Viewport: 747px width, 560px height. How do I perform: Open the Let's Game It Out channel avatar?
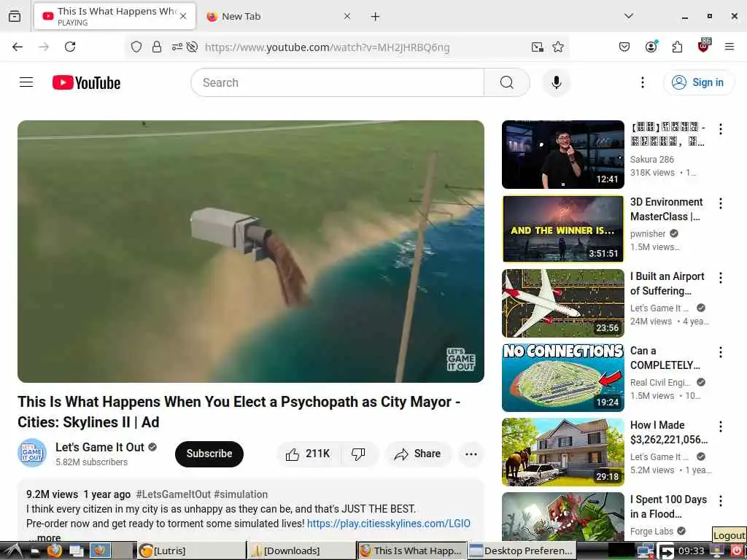(x=32, y=453)
